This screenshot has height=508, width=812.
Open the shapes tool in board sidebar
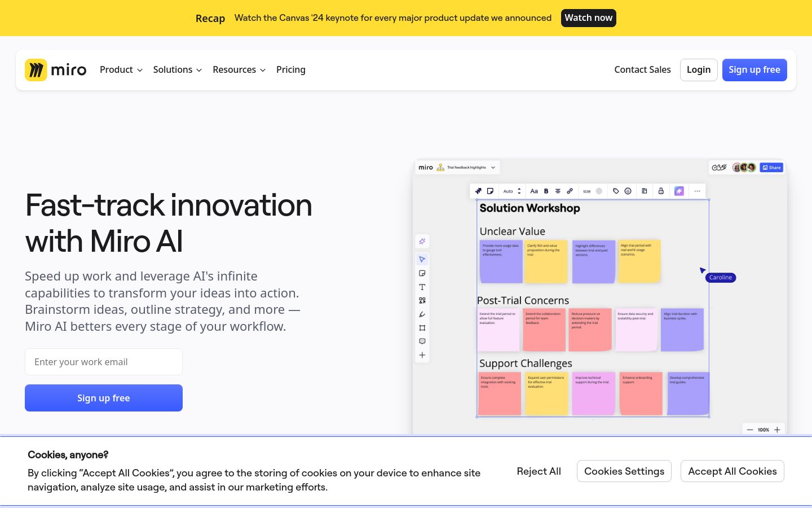[422, 300]
